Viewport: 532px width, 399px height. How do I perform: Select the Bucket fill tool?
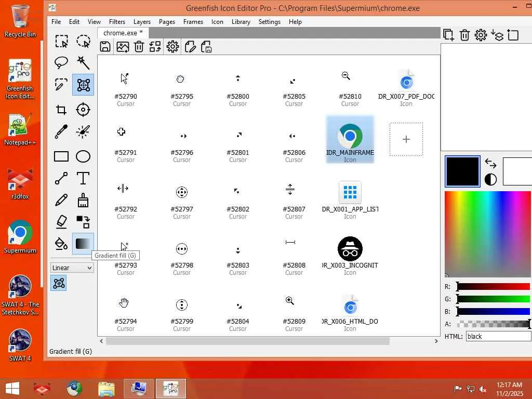click(x=61, y=244)
